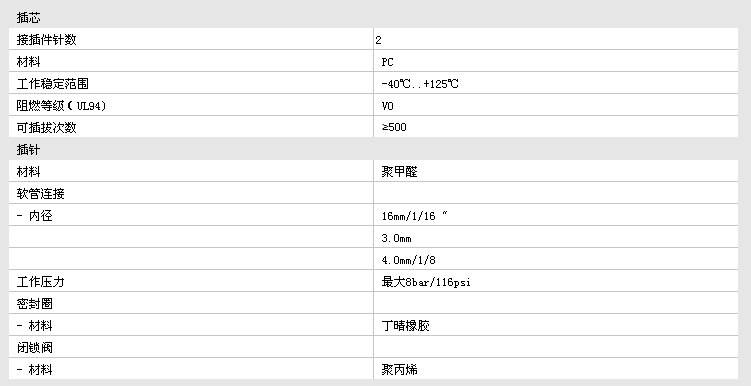The image size is (751, 386).
Task: Select the 插芯 section header
Action: coord(28,18)
